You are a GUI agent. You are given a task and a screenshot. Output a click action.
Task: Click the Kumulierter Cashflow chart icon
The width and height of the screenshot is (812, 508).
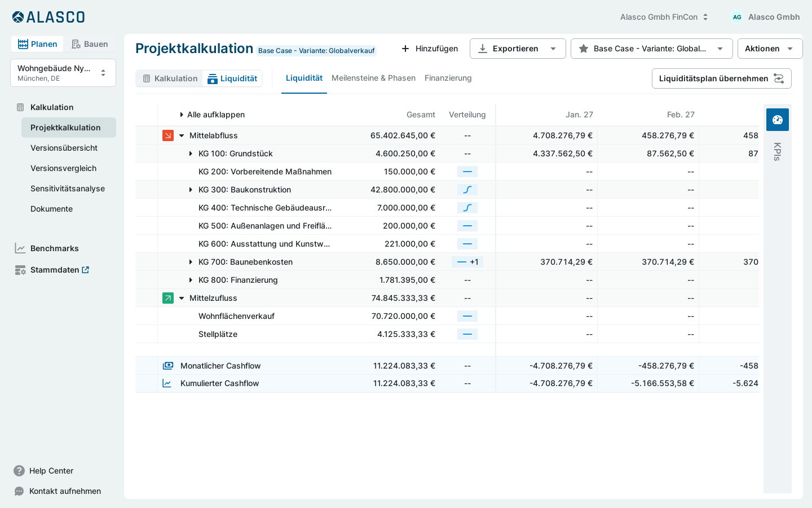(167, 383)
